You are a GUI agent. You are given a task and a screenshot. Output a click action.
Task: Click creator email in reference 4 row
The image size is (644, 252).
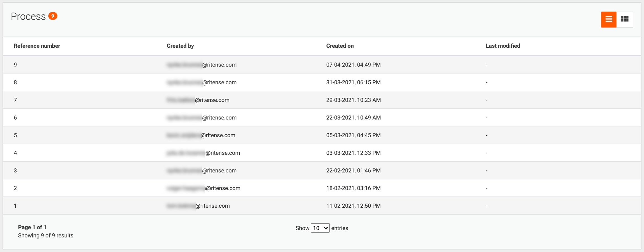[203, 153]
